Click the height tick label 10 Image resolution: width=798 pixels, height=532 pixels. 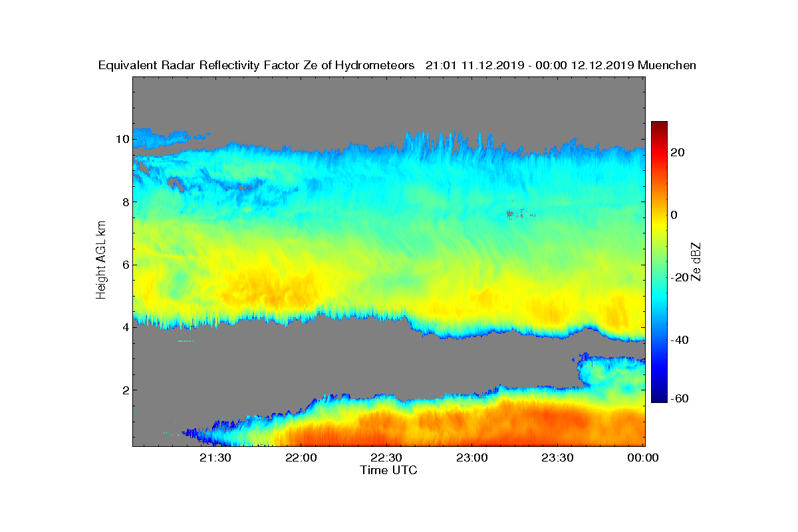[121, 139]
